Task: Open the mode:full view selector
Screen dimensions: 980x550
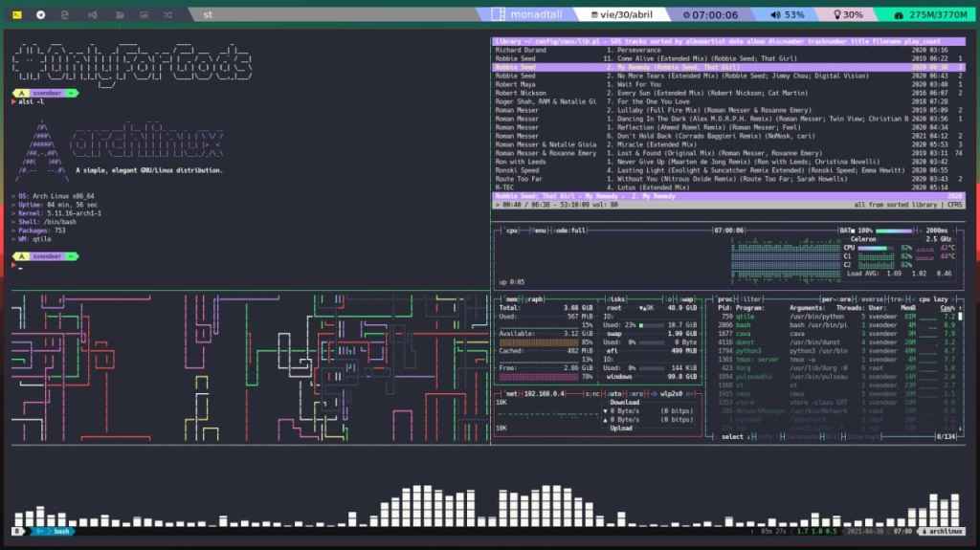Action: pyautogui.click(x=568, y=230)
